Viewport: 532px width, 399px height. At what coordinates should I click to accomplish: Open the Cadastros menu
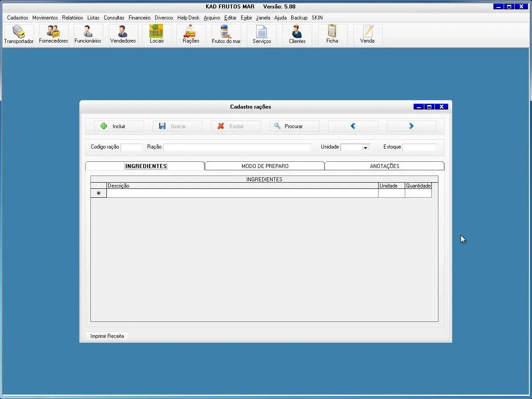click(x=18, y=18)
